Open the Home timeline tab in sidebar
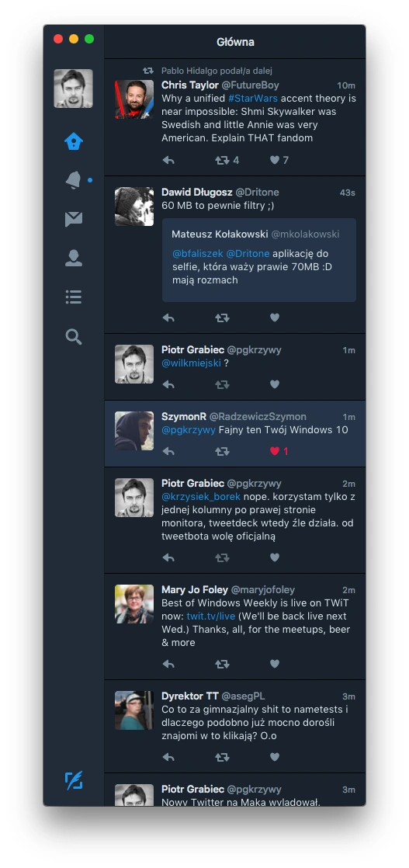Screen dimensions: 409x868 tap(74, 142)
